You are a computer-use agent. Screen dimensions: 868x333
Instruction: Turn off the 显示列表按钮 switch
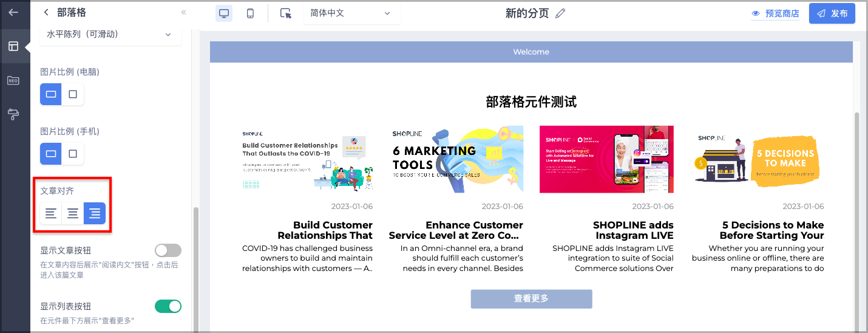[168, 306]
